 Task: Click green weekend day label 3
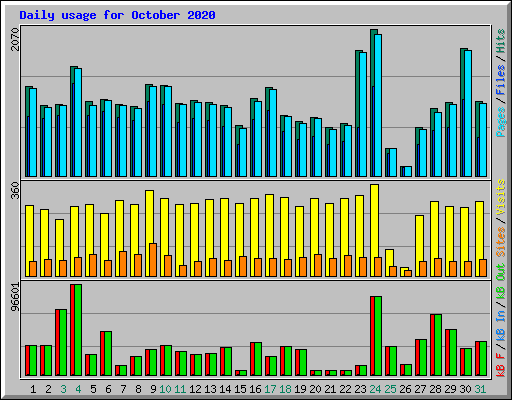pyautogui.click(x=63, y=389)
